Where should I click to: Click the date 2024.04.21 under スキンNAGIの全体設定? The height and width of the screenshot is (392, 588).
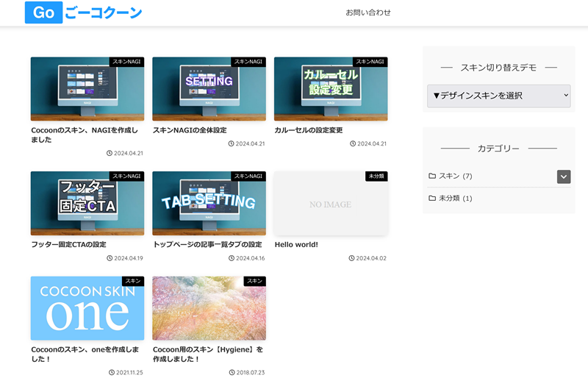click(250, 143)
